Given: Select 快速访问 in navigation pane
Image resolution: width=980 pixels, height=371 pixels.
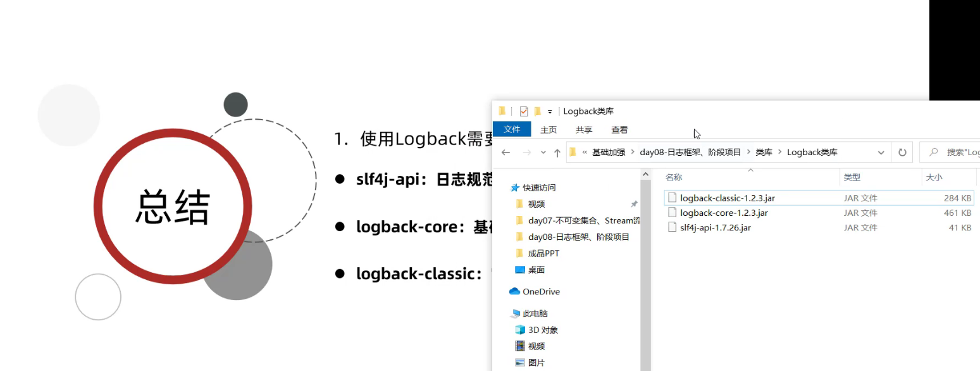Looking at the screenshot, I should [539, 187].
